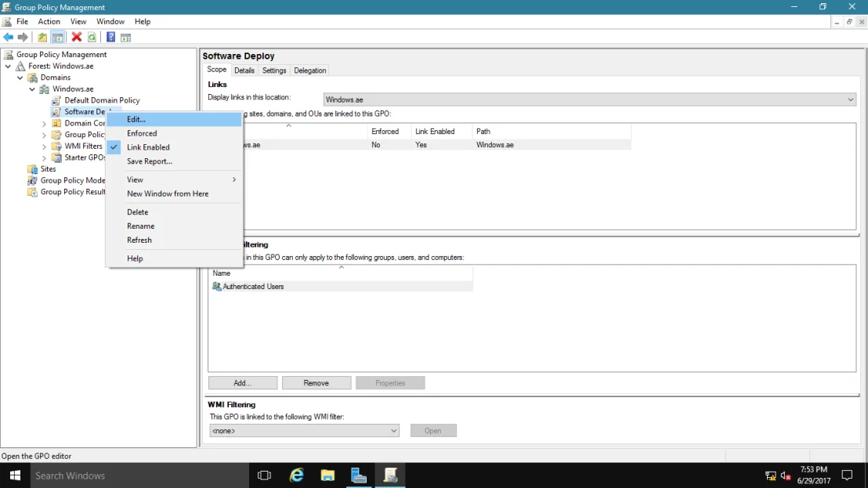Open the File menu
This screenshot has width=868, height=488.
(x=22, y=22)
